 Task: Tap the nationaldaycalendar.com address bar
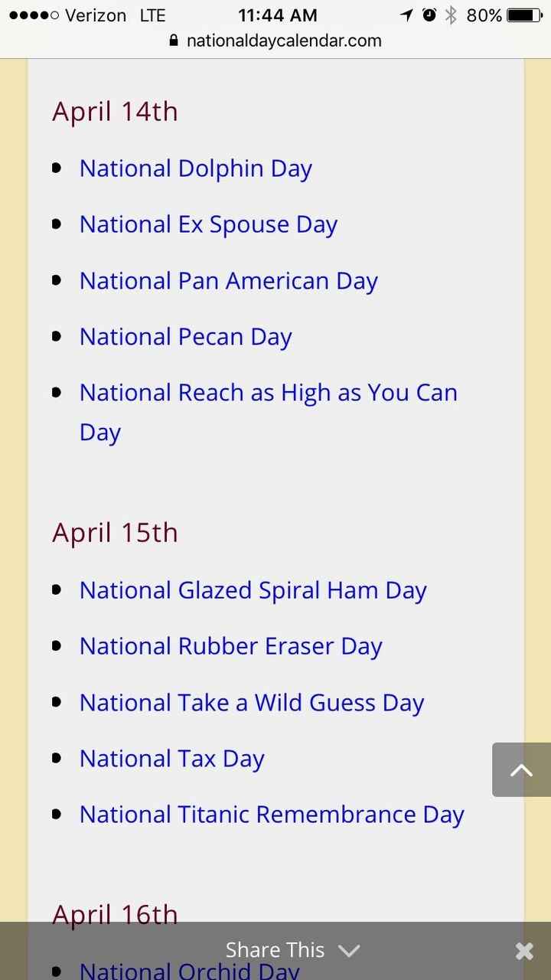pyautogui.click(x=283, y=41)
